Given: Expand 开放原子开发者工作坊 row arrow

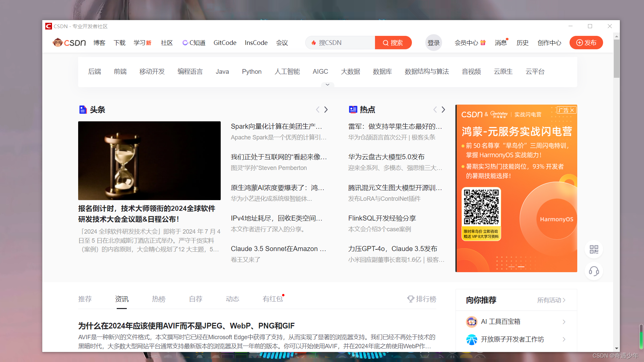Looking at the screenshot, I should click(564, 340).
